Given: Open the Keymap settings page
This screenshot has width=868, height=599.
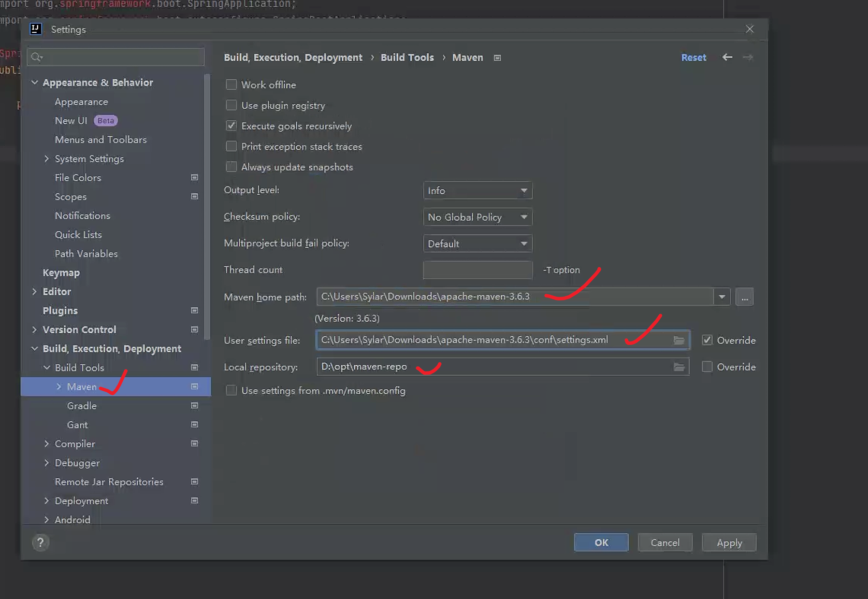Looking at the screenshot, I should [61, 273].
